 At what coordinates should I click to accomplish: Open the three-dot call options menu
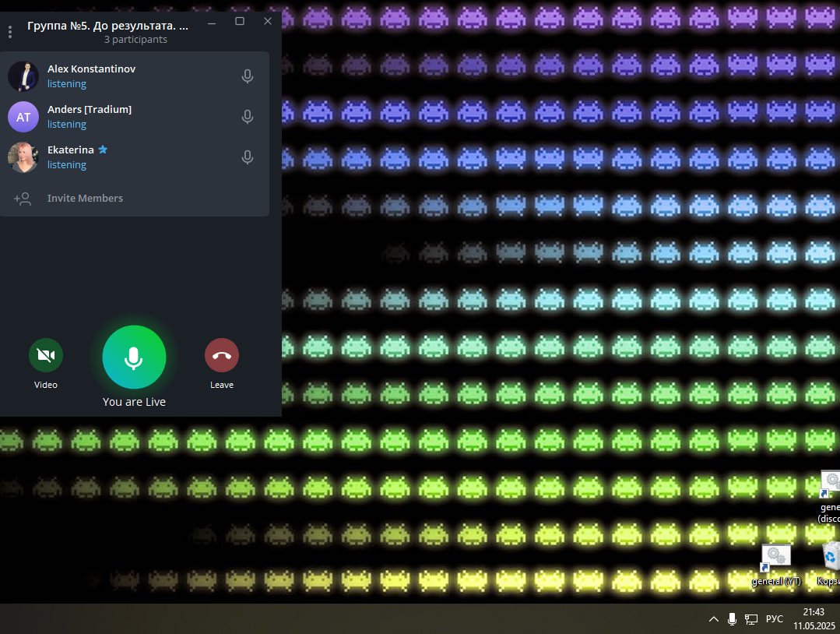10,32
